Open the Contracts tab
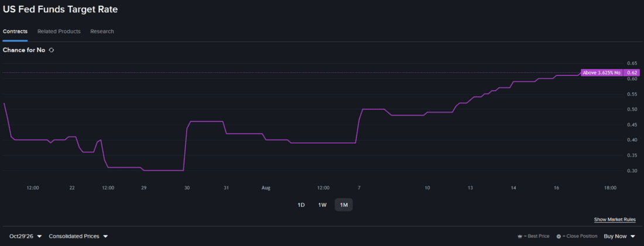The width and height of the screenshot is (644, 246). 15,31
